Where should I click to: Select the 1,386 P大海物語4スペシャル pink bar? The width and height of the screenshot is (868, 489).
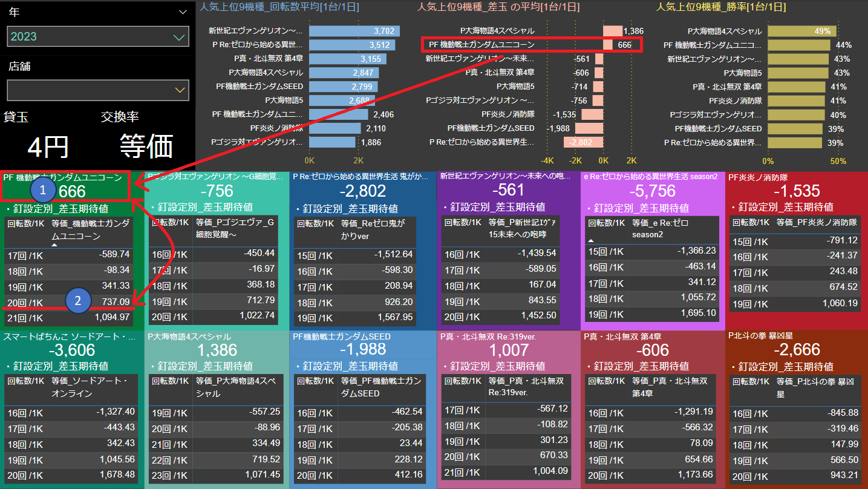612,31
